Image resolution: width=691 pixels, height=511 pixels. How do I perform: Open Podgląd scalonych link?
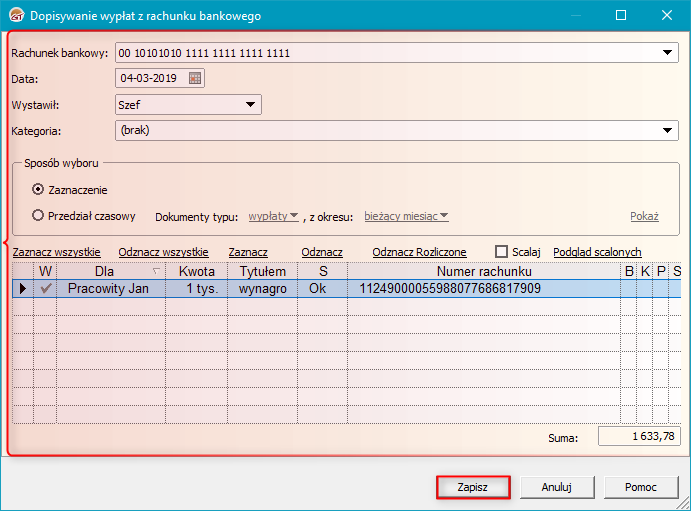click(597, 252)
